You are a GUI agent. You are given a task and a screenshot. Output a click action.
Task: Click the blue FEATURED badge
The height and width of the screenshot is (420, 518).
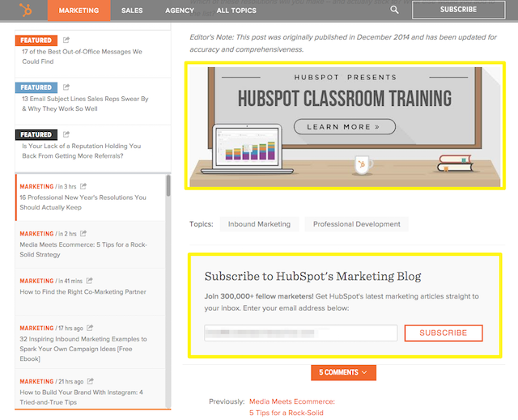point(36,87)
